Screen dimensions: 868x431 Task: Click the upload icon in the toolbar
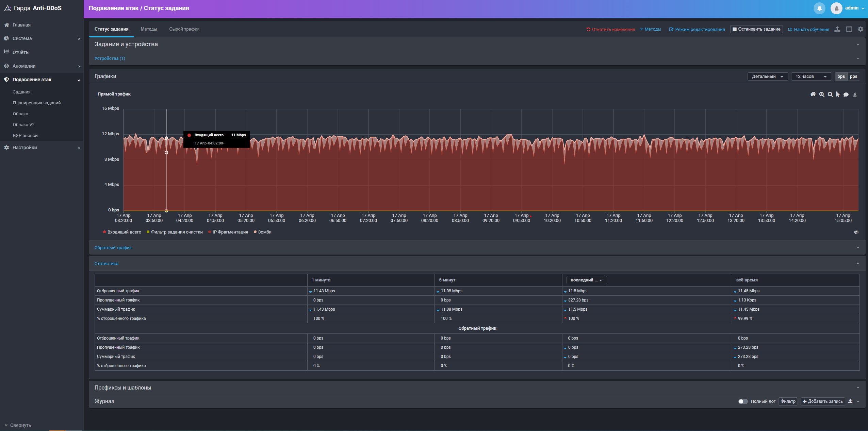pyautogui.click(x=837, y=29)
